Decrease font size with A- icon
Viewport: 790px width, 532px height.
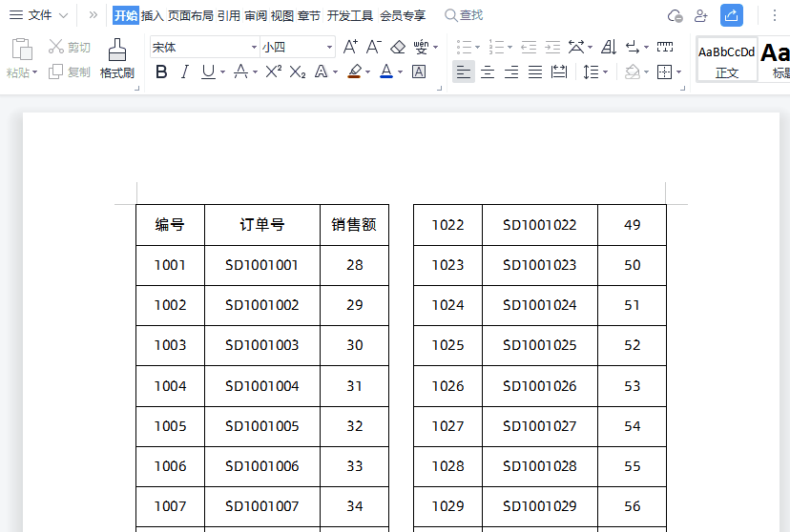[x=373, y=47]
